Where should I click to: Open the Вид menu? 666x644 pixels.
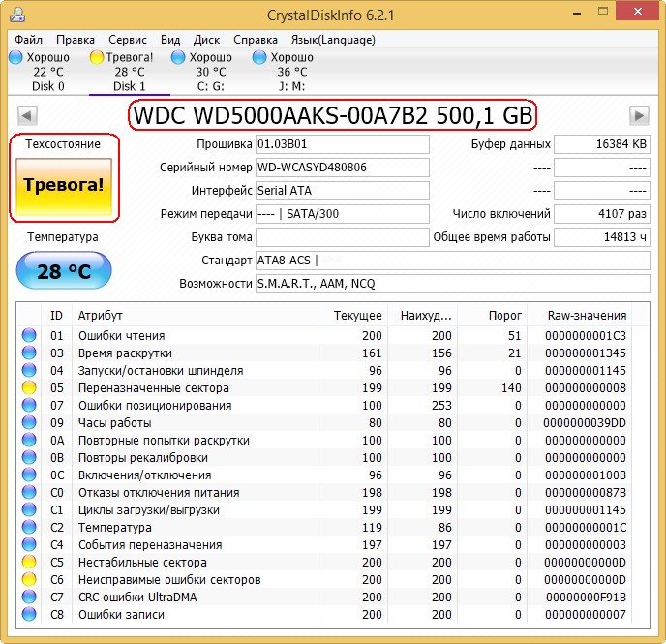point(170,40)
